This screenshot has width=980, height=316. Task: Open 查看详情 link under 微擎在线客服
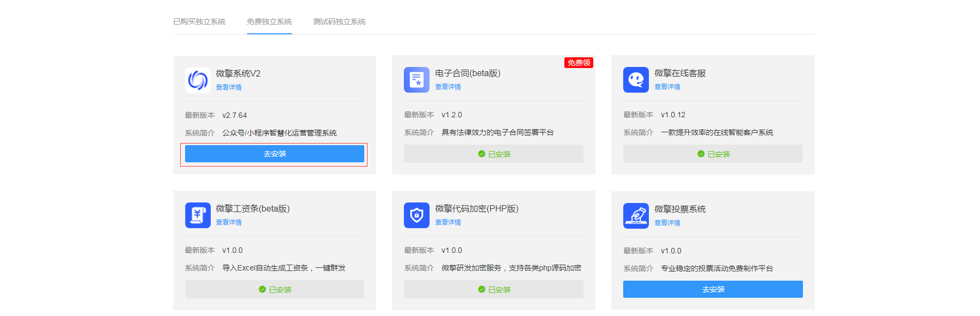pos(668,87)
